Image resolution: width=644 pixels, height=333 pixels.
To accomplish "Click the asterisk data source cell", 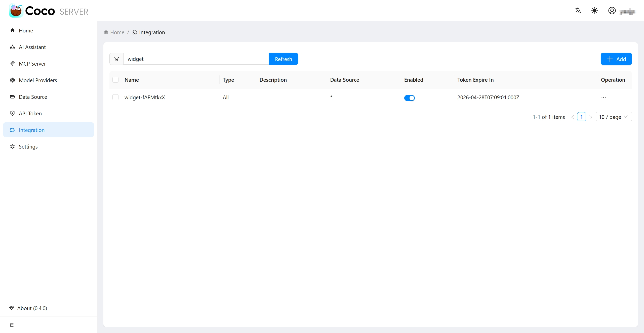I will point(331,97).
